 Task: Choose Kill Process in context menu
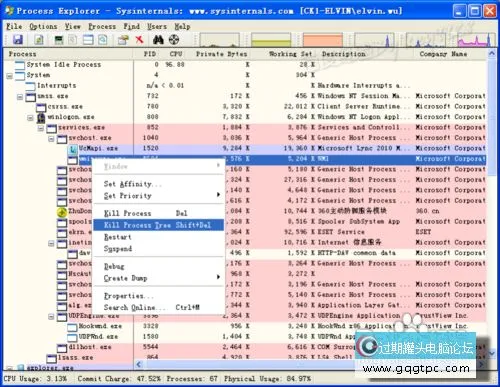159,213
